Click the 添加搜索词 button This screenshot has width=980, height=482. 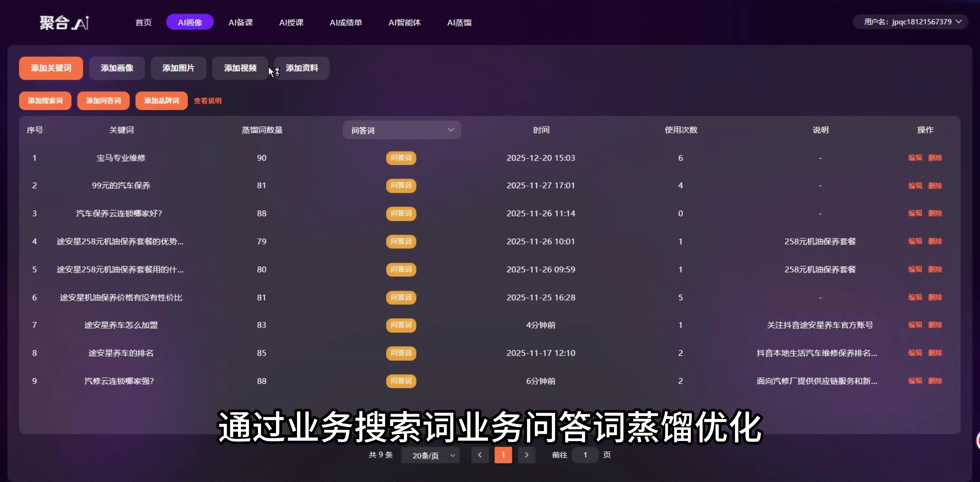point(45,100)
